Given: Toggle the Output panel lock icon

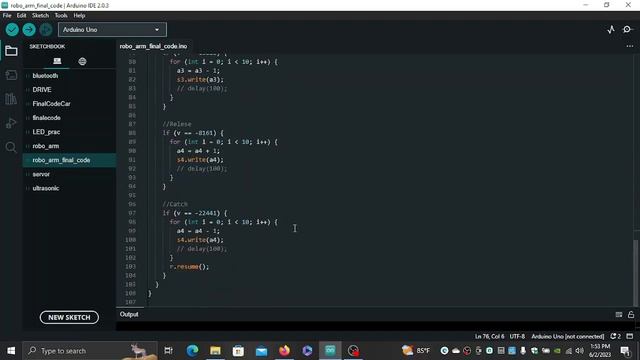Looking at the screenshot, I should pos(631,314).
